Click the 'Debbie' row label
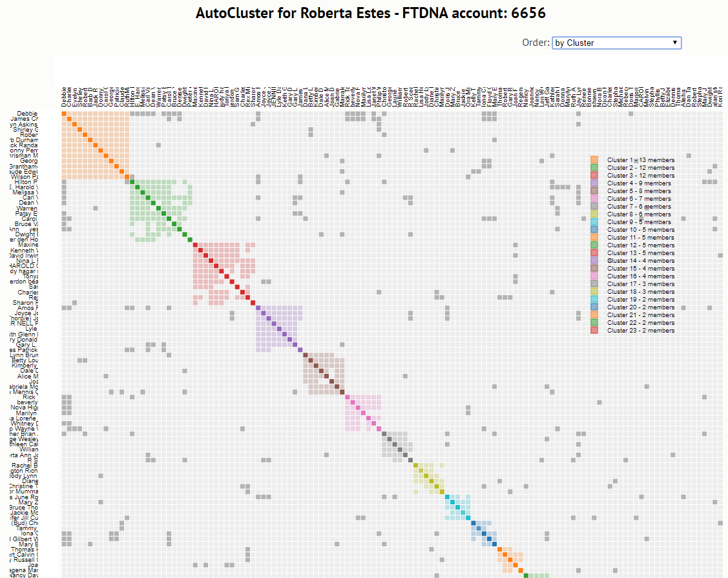 (27, 113)
